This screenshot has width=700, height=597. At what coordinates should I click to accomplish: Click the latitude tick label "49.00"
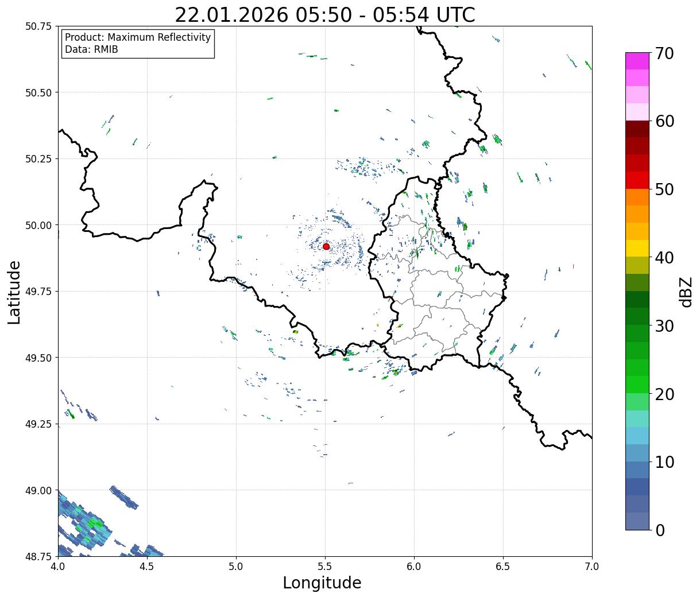tap(38, 490)
